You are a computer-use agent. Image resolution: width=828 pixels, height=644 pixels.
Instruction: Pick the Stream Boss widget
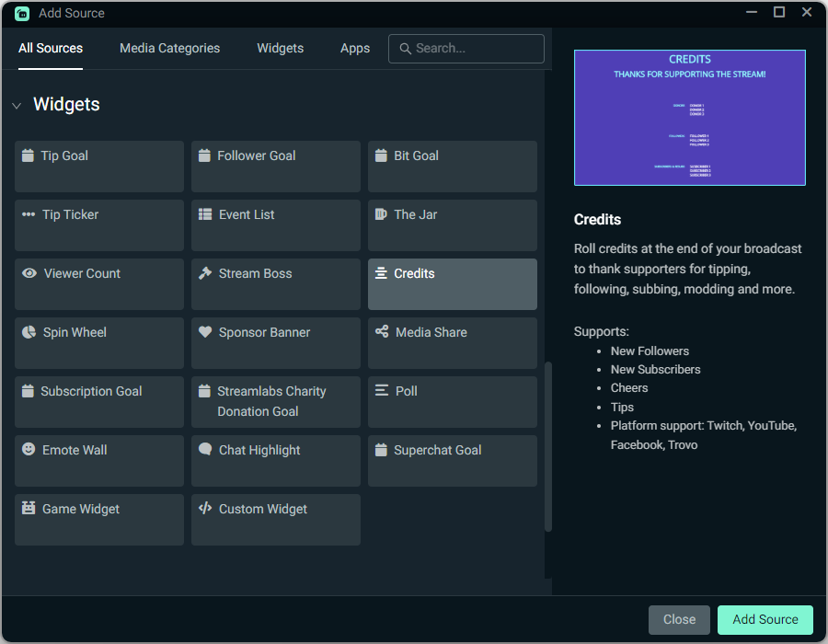[275, 284]
